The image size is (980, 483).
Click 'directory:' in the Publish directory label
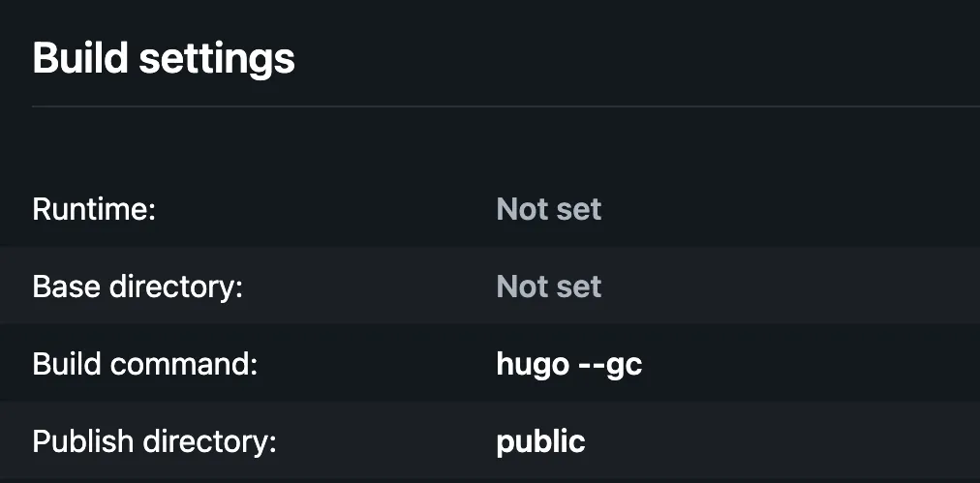[209, 441]
